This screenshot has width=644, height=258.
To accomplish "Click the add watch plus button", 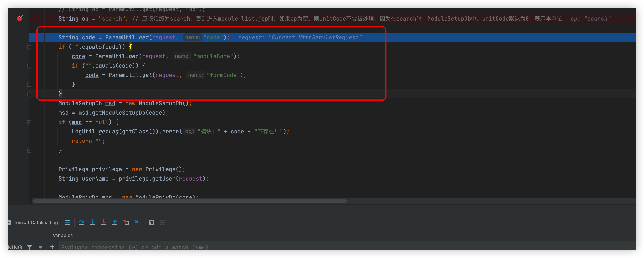I will (52, 247).
